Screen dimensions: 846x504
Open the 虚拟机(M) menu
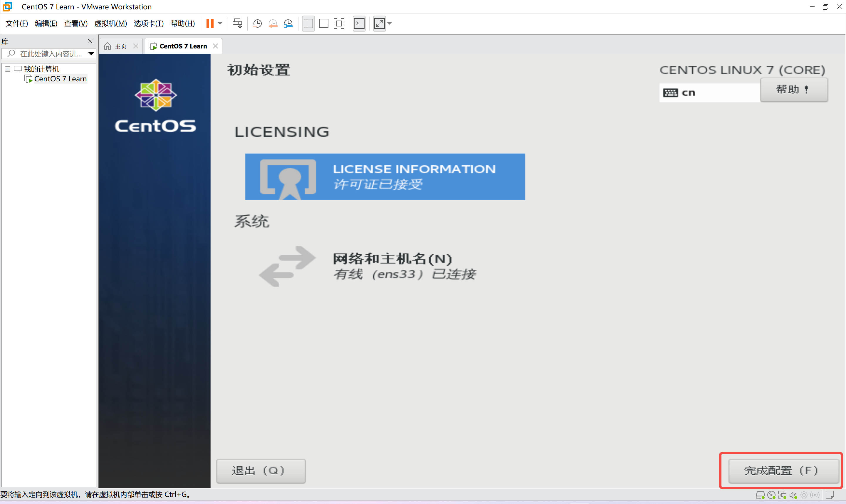(x=110, y=23)
